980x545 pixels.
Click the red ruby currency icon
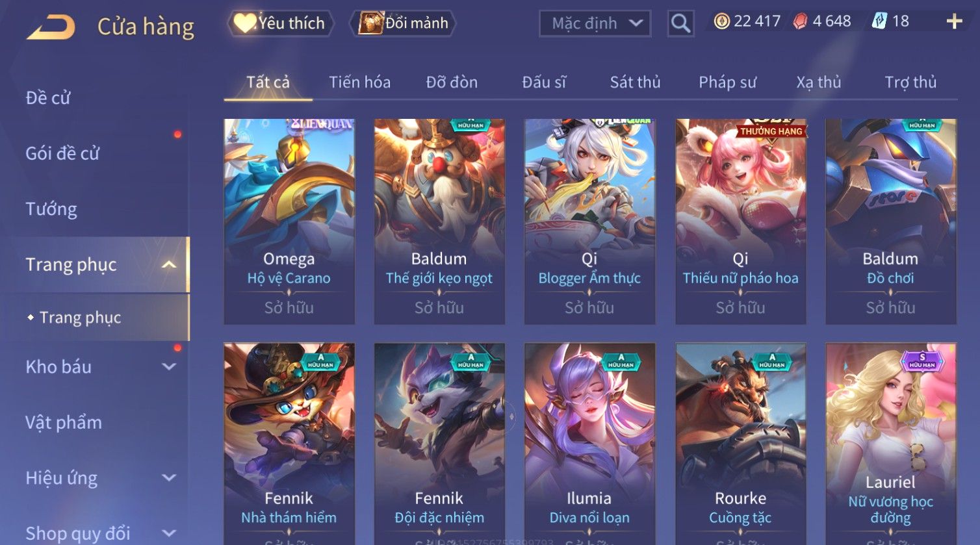click(800, 21)
